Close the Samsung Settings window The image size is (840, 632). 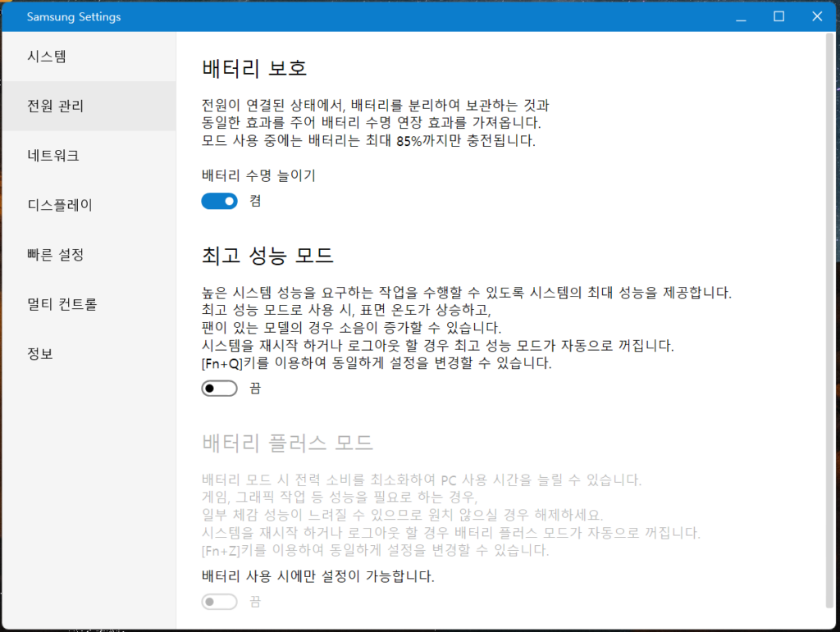pyautogui.click(x=817, y=16)
